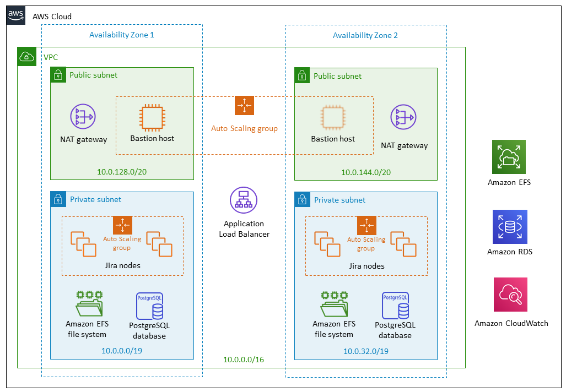This screenshot has width=566, height=392.
Task: Select the Auto Scaling icon above Jira nodes in Zone 1
Action: click(122, 225)
